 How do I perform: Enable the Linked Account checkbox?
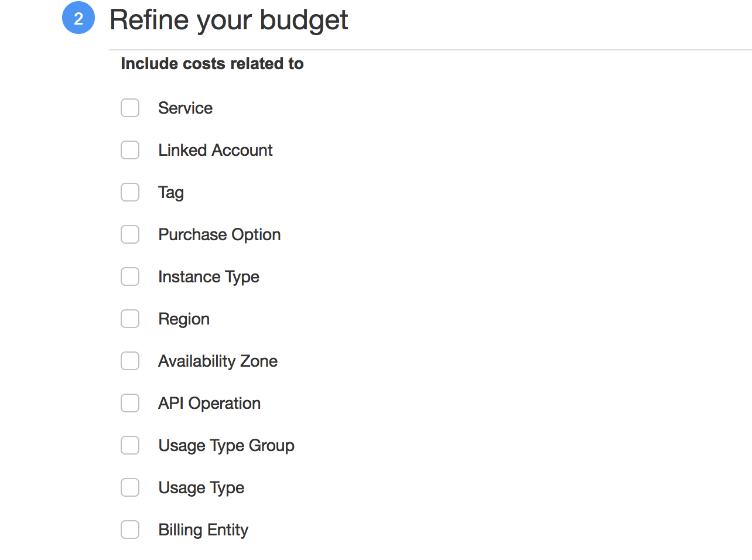click(130, 150)
